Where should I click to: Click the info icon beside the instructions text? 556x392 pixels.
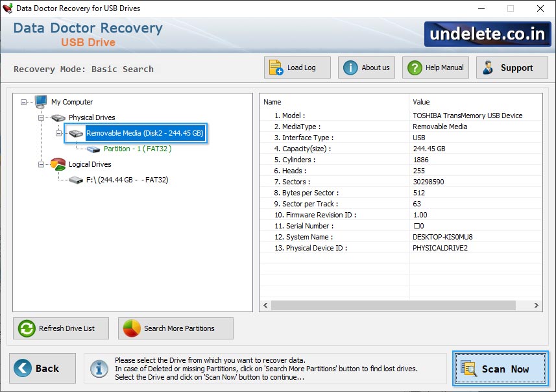pos(99,369)
